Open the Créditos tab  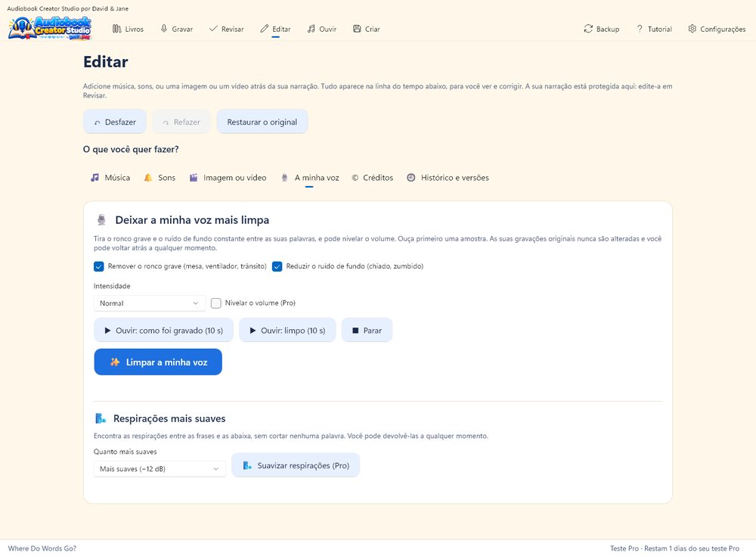[372, 178]
